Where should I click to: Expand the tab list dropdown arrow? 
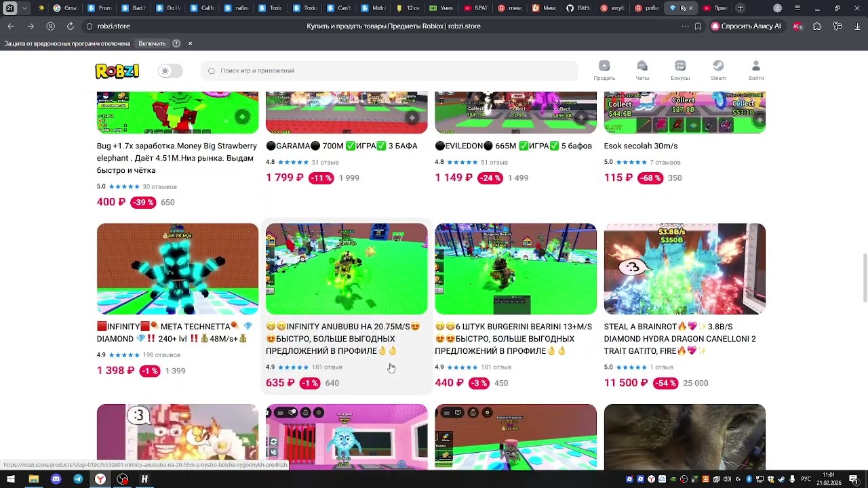(x=25, y=8)
